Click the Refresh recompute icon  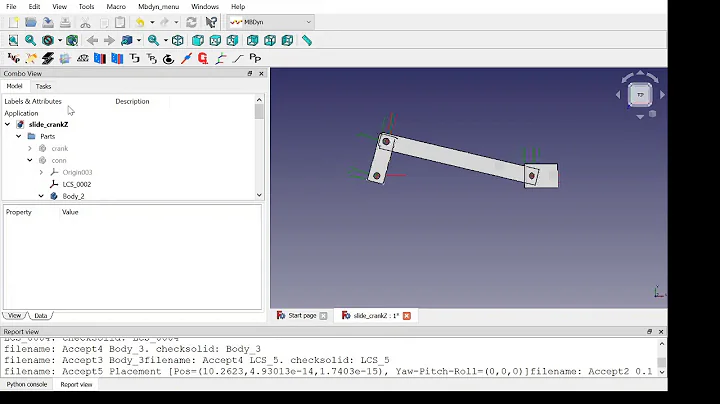191,22
